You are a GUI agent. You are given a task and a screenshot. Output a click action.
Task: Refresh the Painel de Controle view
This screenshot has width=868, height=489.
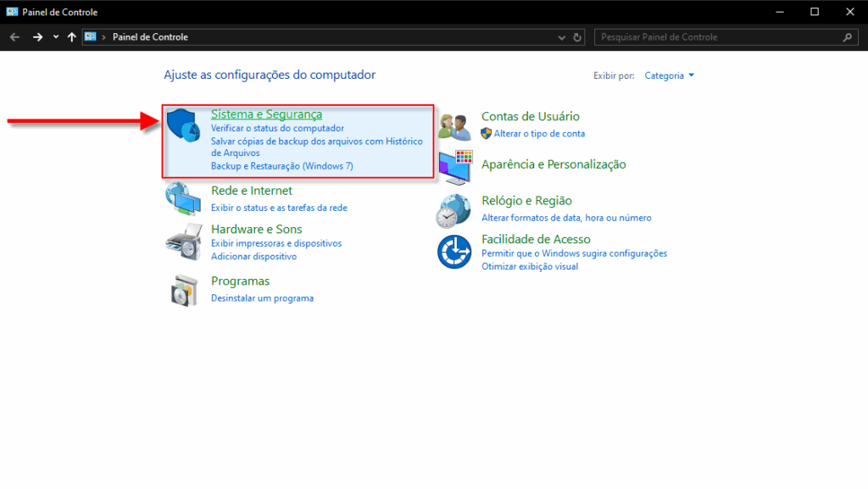[577, 37]
